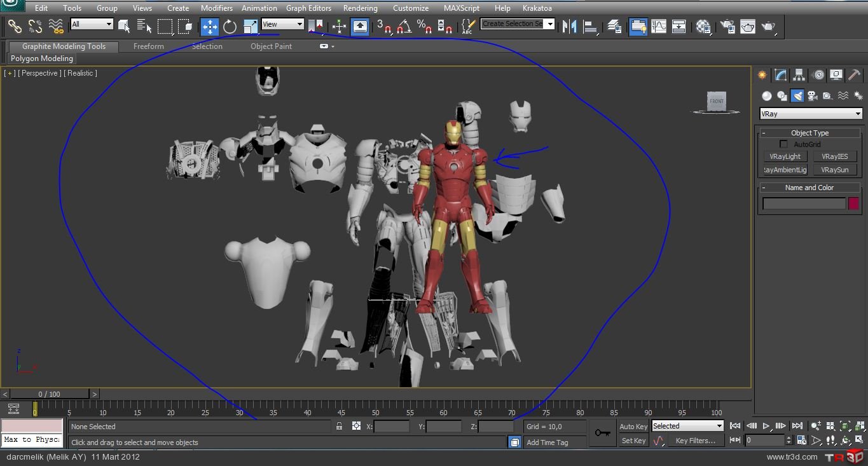Toggle the selection lock padlock
This screenshot has height=466, width=868.
(340, 427)
